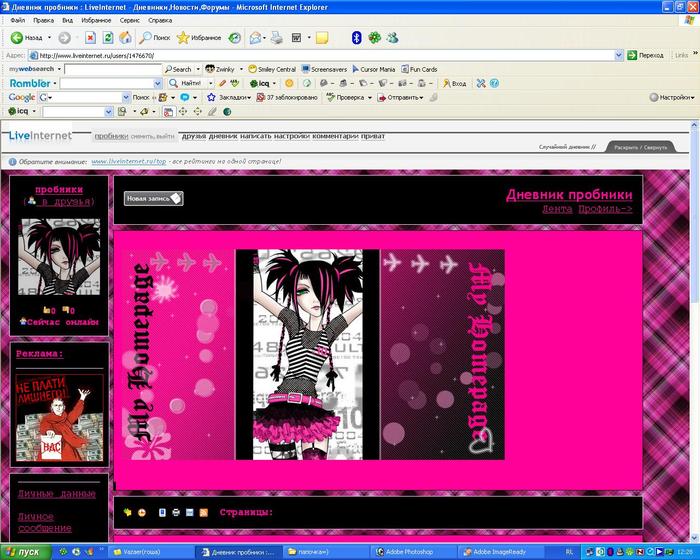Screen dimensions: 700x560
Task: Open the Правка menu
Action: click(43, 21)
